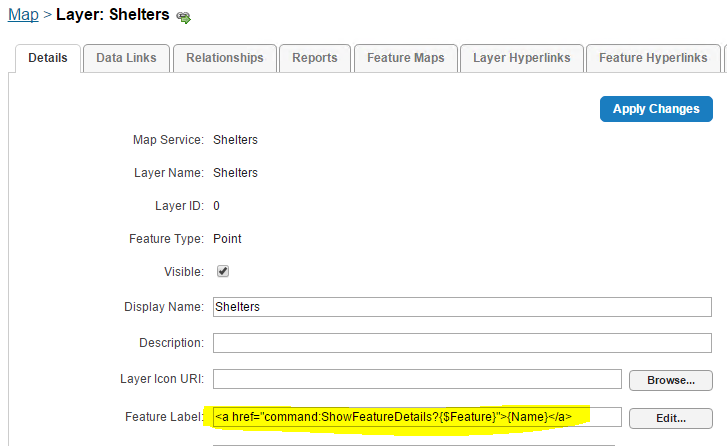Click the Feature Label: field caption

[x=164, y=417]
